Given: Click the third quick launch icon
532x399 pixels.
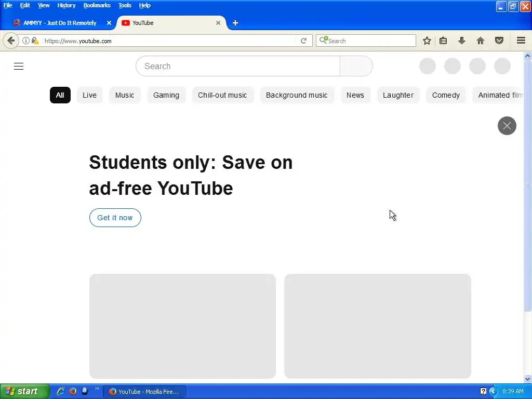Looking at the screenshot, I should click(x=85, y=391).
